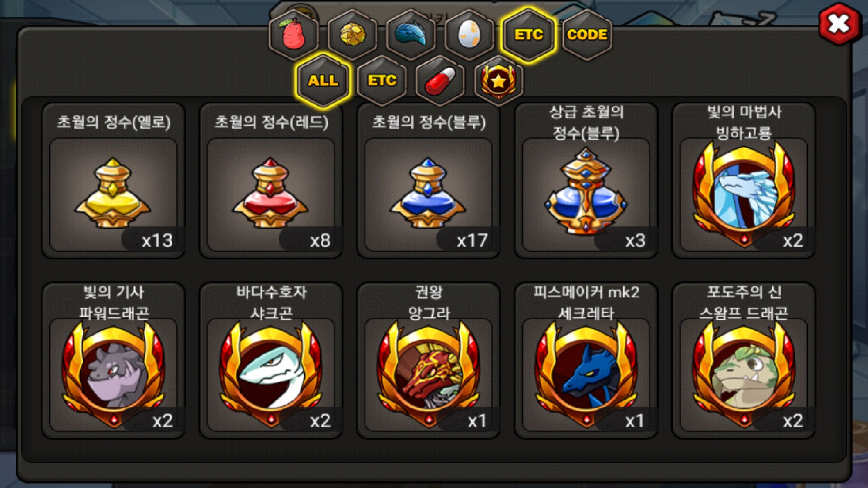868x488 pixels.
Task: Switch to the egg category tab
Action: (x=469, y=34)
